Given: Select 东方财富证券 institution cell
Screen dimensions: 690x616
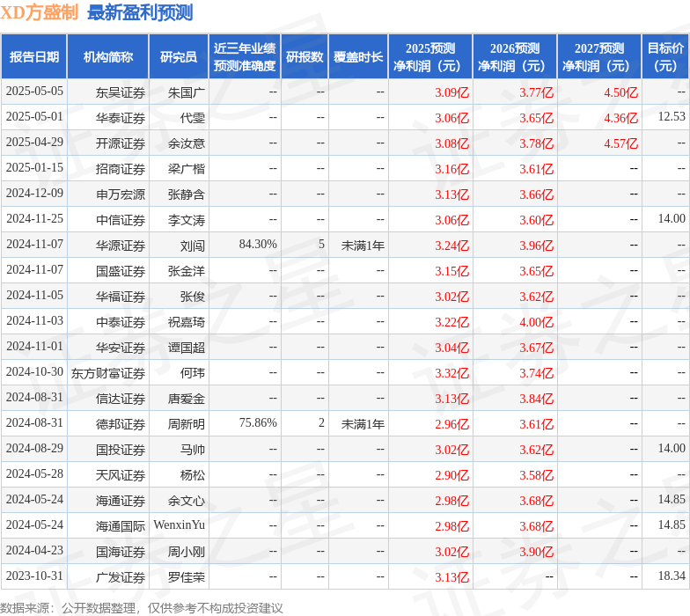Looking at the screenshot, I should [x=108, y=373].
